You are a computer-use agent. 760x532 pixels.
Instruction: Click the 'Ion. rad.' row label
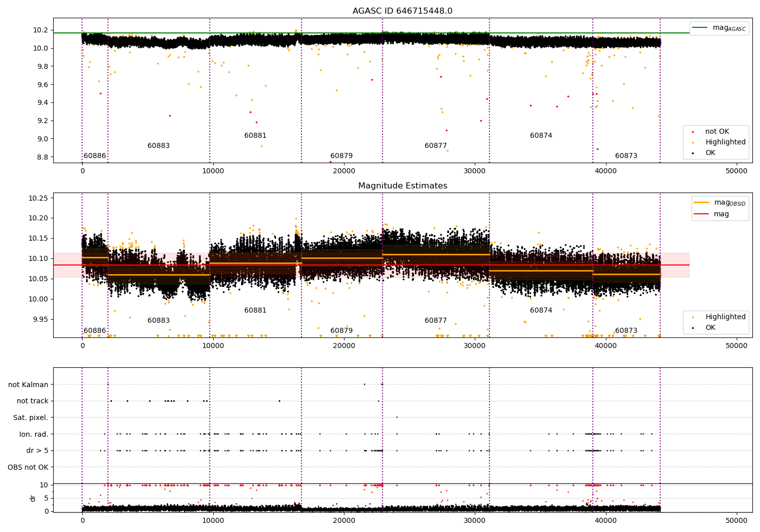pos(34,434)
